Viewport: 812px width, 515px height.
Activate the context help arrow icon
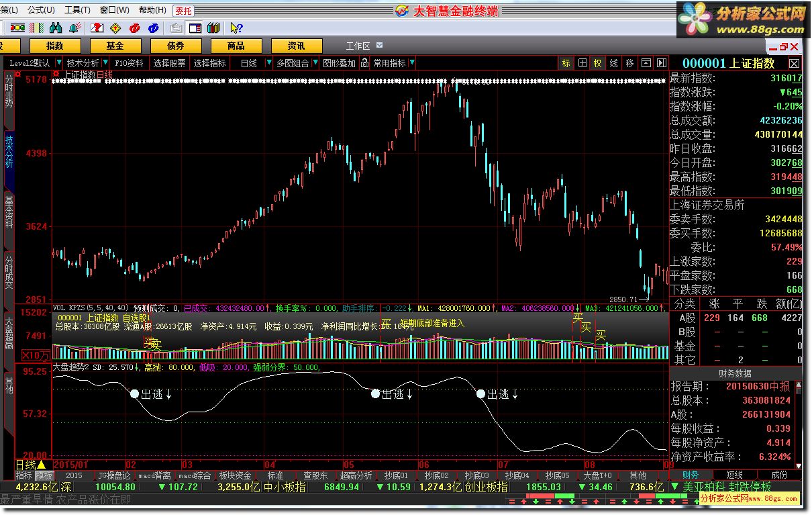[236, 28]
